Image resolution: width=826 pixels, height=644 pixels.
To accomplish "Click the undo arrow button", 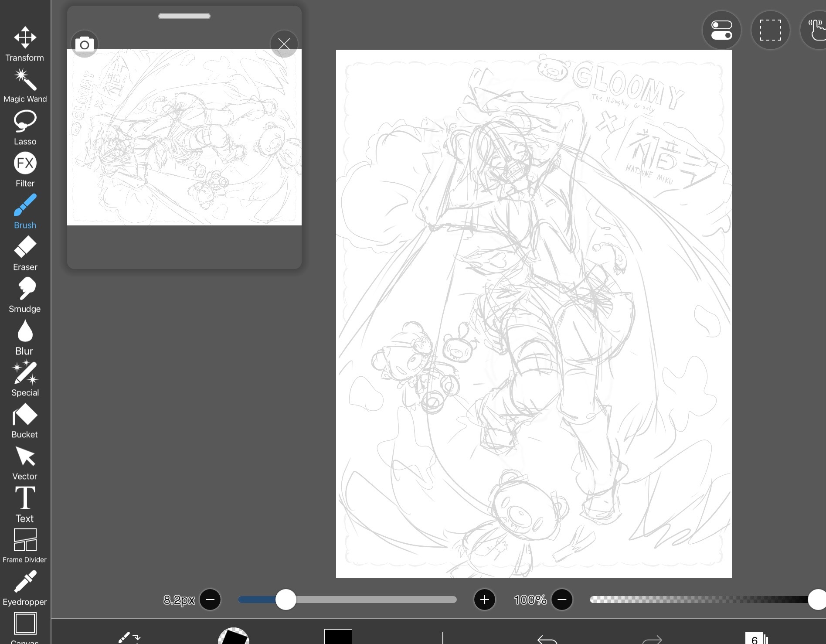I will 547,639.
